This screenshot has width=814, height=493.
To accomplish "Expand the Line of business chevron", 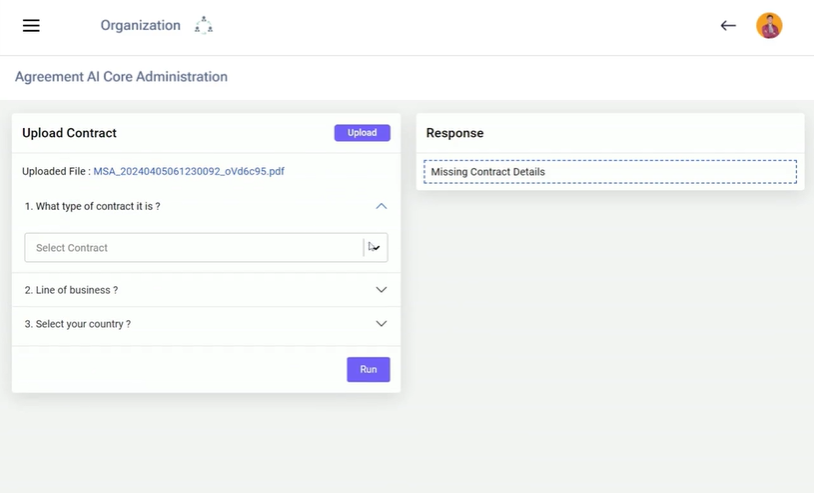I will click(381, 290).
